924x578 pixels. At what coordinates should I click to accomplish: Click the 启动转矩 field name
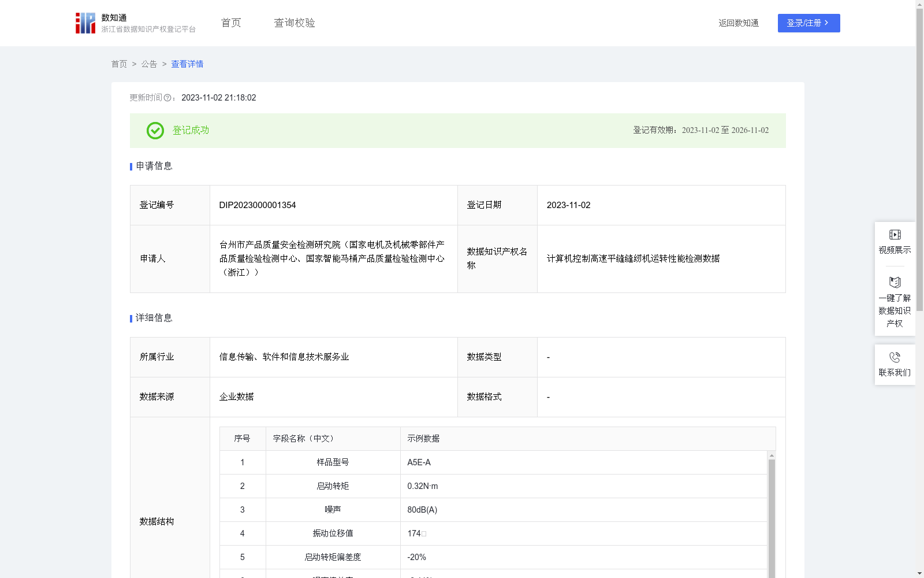(x=333, y=486)
